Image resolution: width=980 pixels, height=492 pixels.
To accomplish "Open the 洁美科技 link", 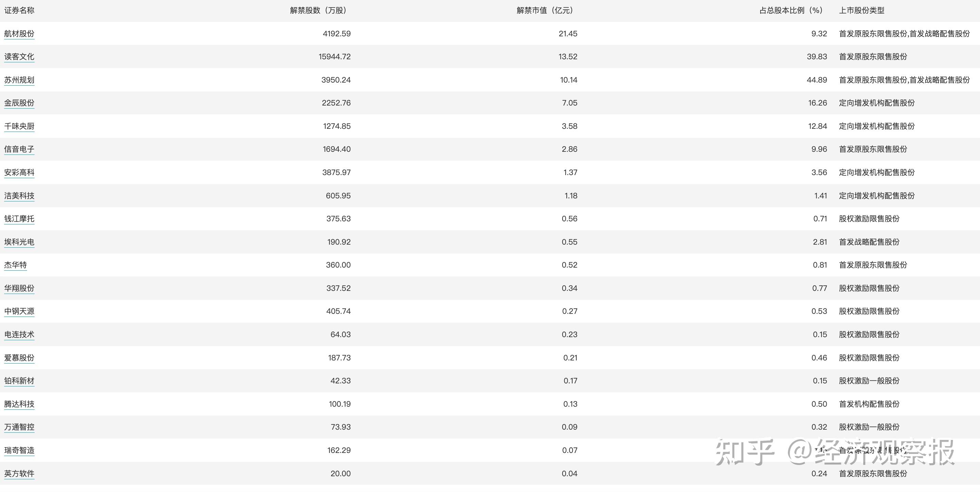I will click(19, 196).
